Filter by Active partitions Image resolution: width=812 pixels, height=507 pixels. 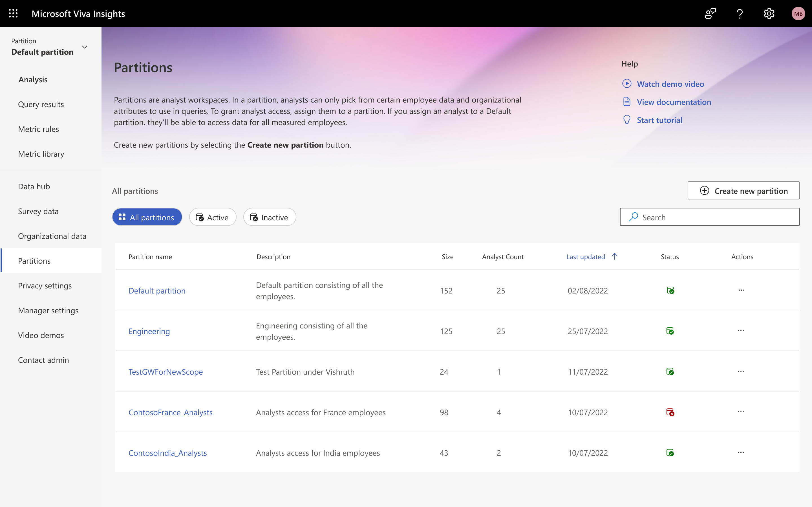point(212,217)
